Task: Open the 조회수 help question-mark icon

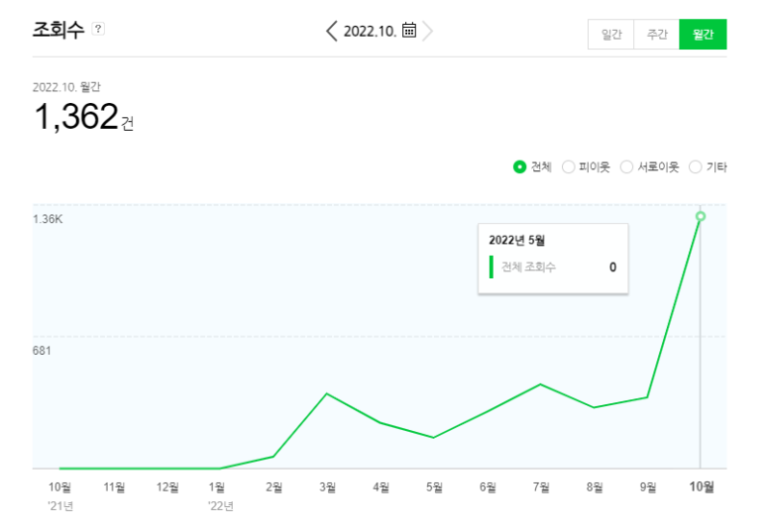Action: (x=98, y=29)
